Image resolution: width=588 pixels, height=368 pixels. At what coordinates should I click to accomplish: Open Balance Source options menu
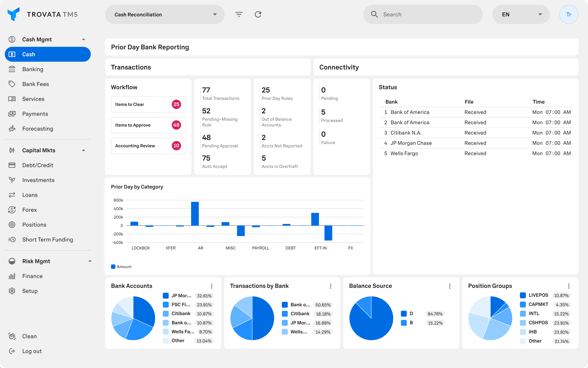coord(449,286)
